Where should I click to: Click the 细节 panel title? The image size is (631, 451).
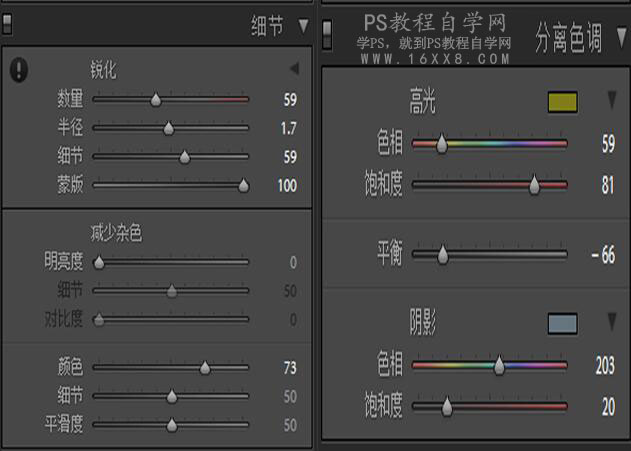(267, 27)
